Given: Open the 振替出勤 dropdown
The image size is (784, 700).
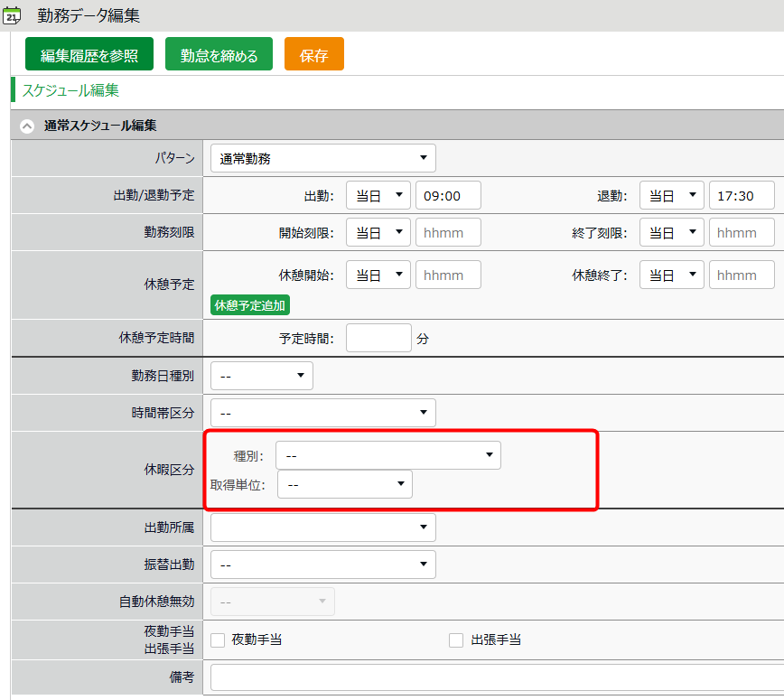Looking at the screenshot, I should pos(322,565).
